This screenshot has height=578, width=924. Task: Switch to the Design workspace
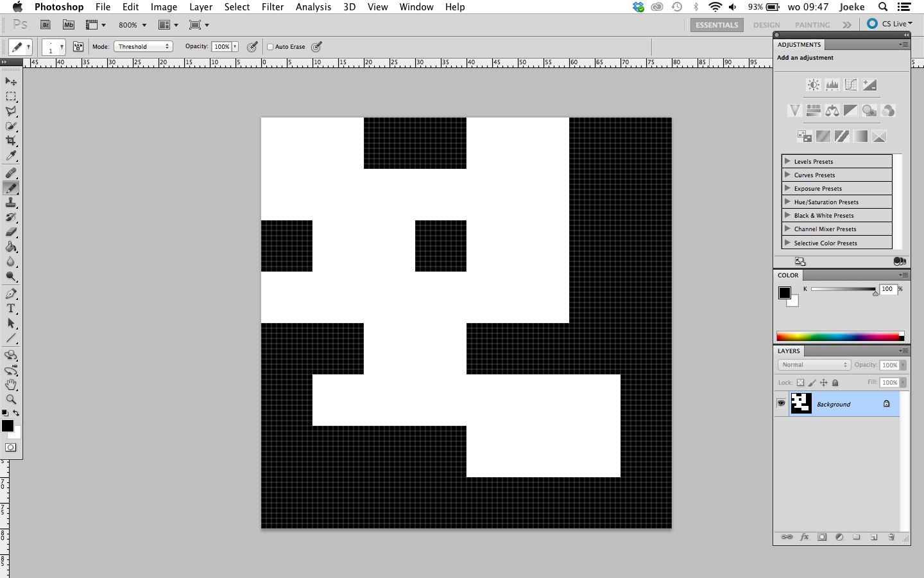point(767,25)
